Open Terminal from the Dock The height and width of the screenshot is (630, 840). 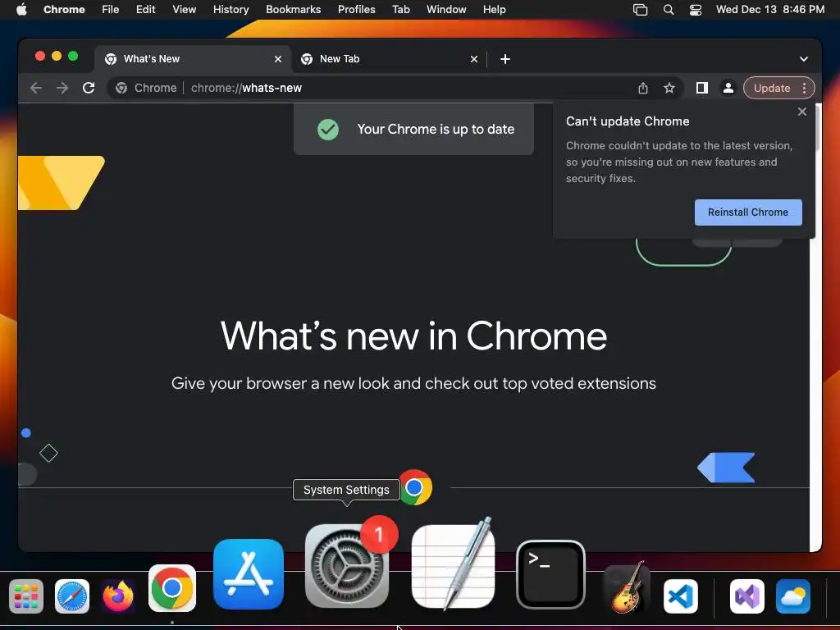click(x=550, y=574)
